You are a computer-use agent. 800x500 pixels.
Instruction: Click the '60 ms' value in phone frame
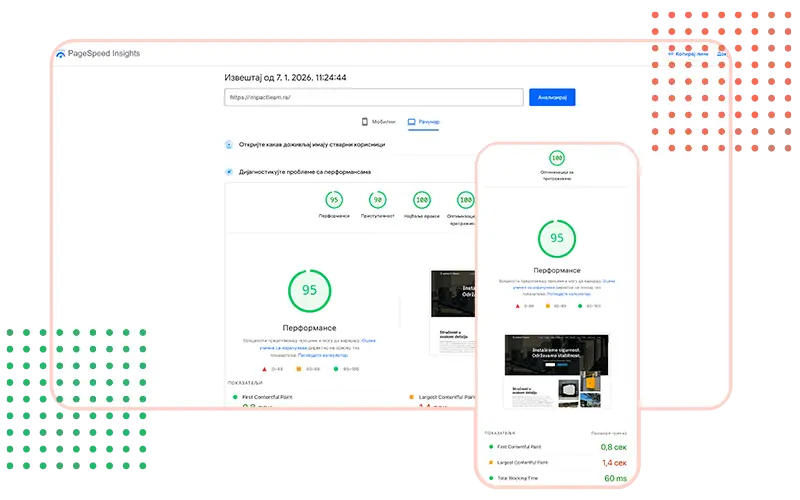coord(615,479)
